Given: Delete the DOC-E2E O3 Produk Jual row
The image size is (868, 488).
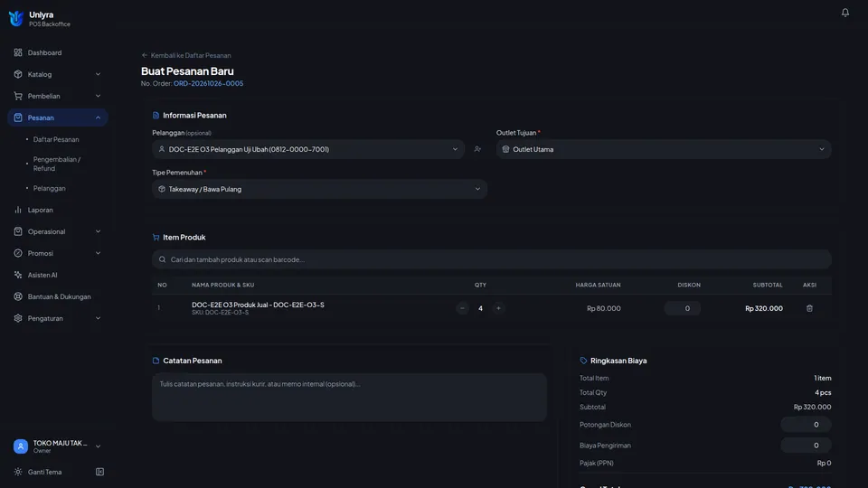Looking at the screenshot, I should coord(809,308).
